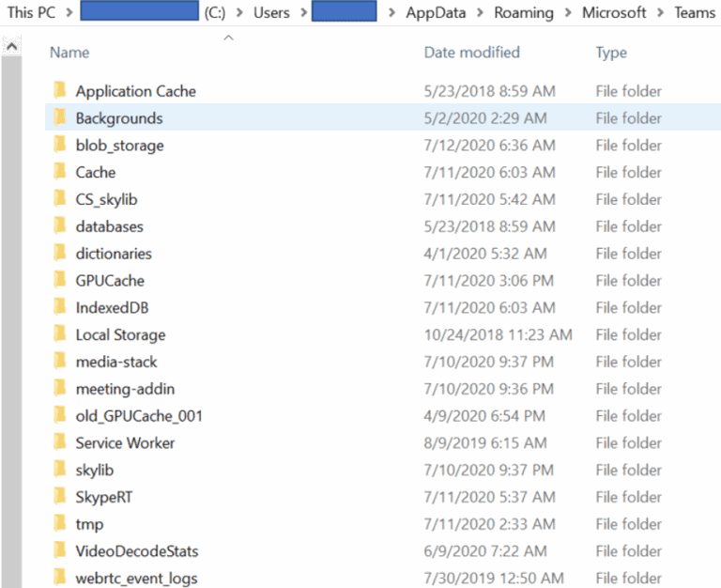
Task: Click the webrtc_event_logs folder icon
Action: tap(60, 578)
